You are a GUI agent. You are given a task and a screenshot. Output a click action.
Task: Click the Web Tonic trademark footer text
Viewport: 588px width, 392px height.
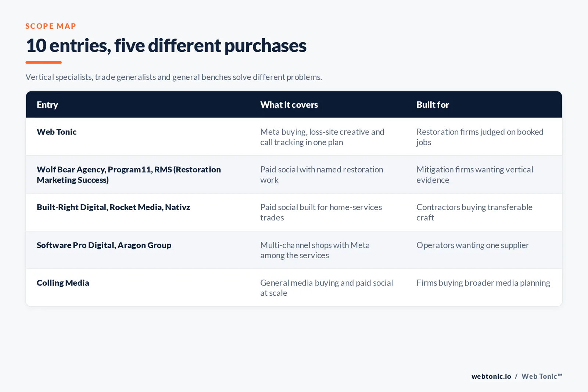pos(542,376)
